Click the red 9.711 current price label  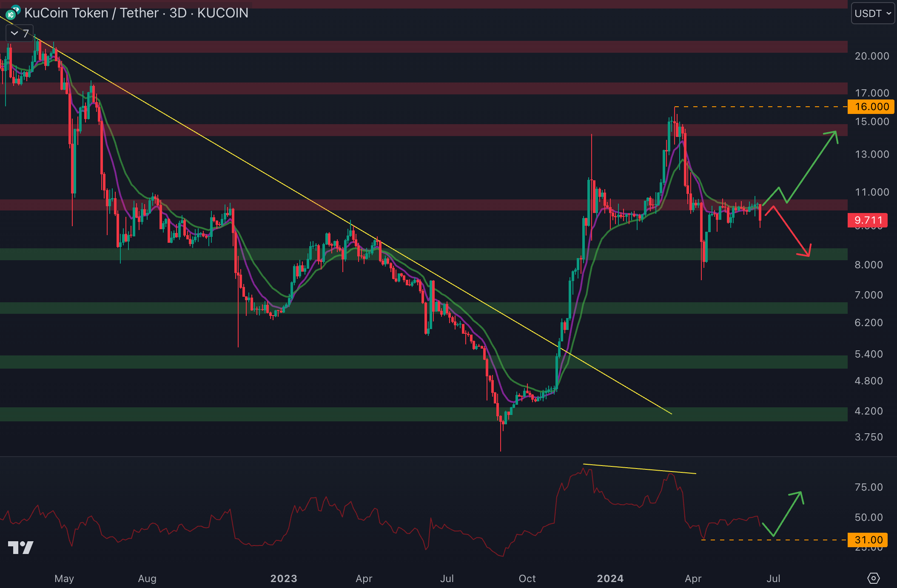[x=868, y=220]
